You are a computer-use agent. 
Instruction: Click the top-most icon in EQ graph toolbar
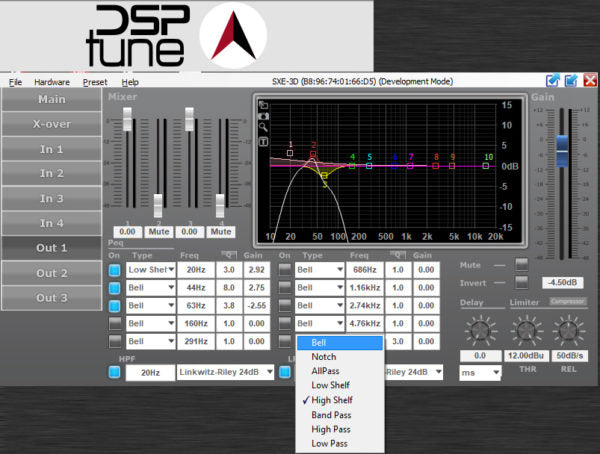(263, 105)
